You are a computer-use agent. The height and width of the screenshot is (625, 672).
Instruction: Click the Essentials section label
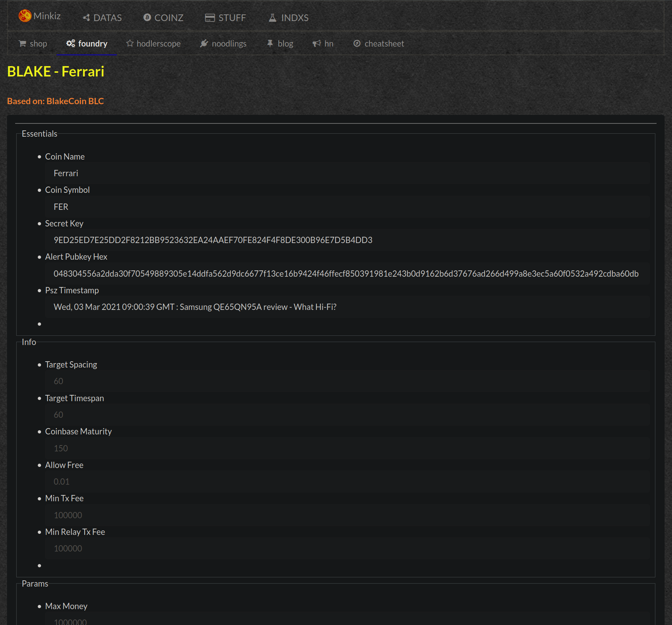click(40, 134)
